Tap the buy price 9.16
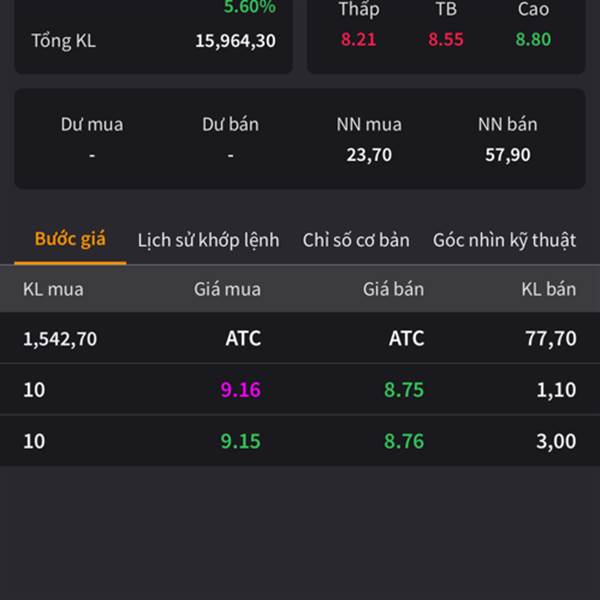 tap(241, 390)
